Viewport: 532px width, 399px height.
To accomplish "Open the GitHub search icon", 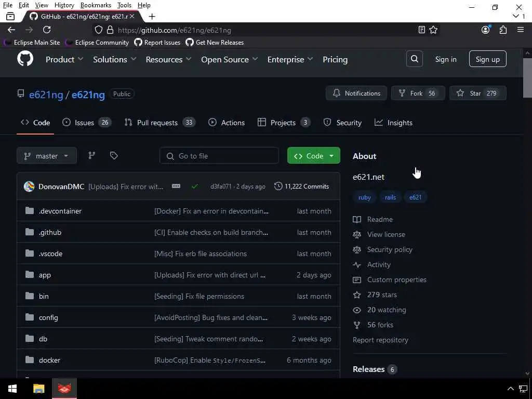I will pyautogui.click(x=414, y=59).
